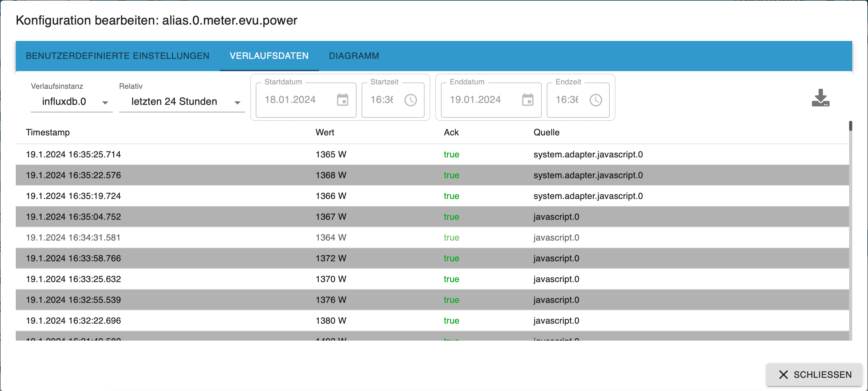Open the Startdatum calendar picker icon

click(342, 100)
